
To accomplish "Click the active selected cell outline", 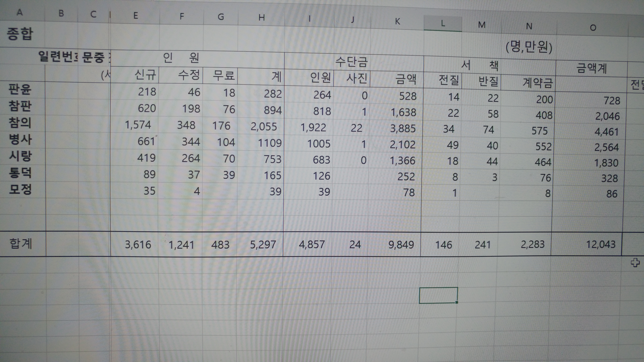I will coord(439,295).
